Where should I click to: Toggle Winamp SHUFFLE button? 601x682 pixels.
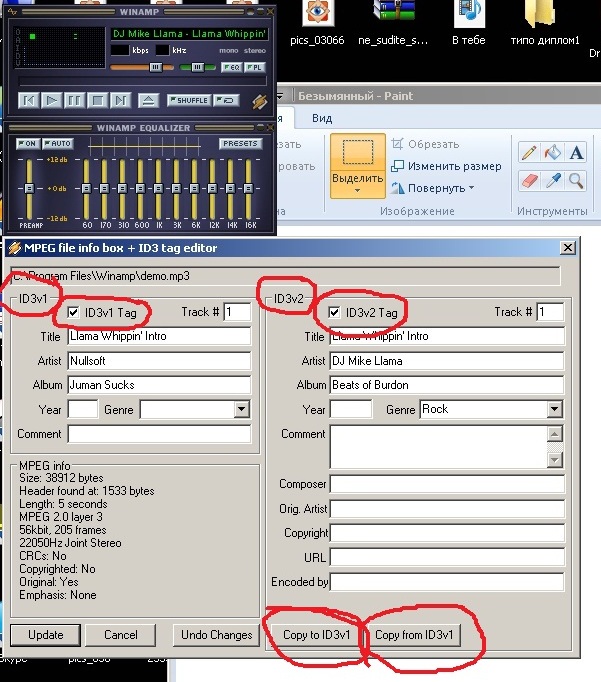(x=189, y=100)
